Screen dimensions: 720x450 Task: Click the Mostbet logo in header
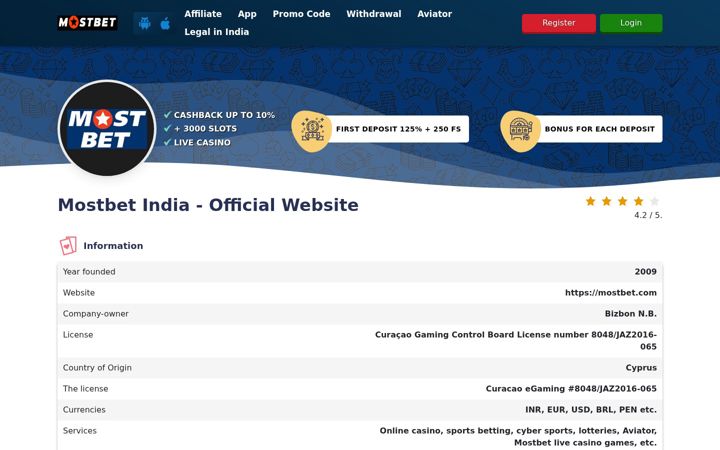click(x=87, y=22)
